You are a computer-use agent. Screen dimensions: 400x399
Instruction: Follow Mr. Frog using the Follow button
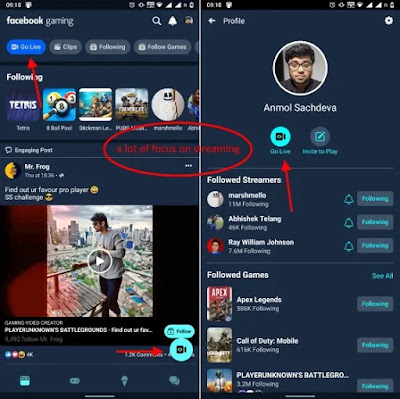pyautogui.click(x=179, y=331)
